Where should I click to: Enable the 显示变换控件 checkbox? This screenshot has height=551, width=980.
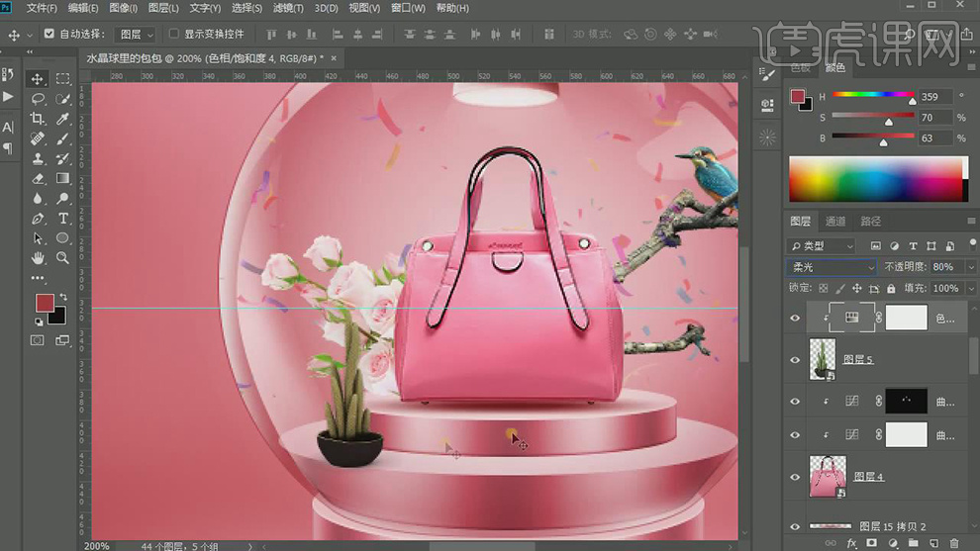(x=174, y=34)
